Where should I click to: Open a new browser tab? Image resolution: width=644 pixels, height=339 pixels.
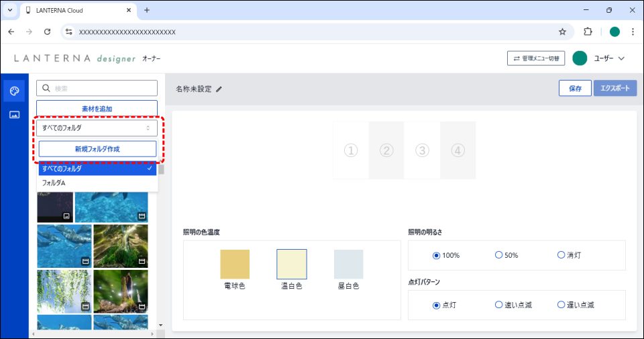pyautogui.click(x=147, y=10)
